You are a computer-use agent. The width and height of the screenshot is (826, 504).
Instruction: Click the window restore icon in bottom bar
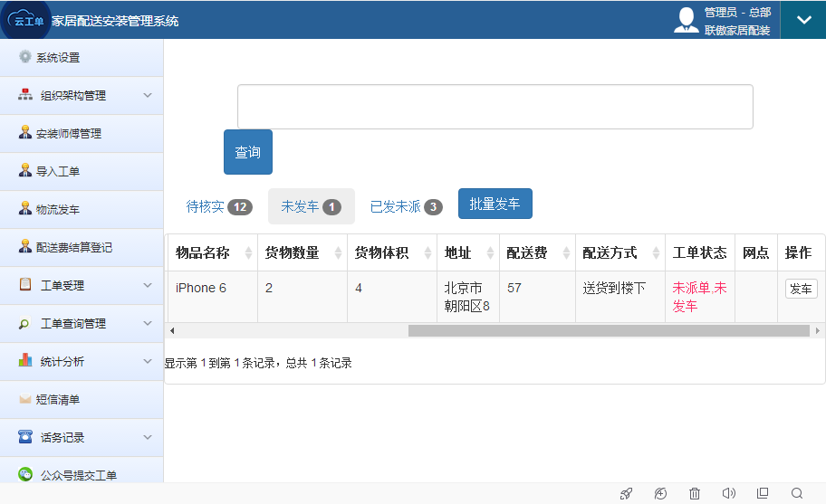click(x=763, y=493)
